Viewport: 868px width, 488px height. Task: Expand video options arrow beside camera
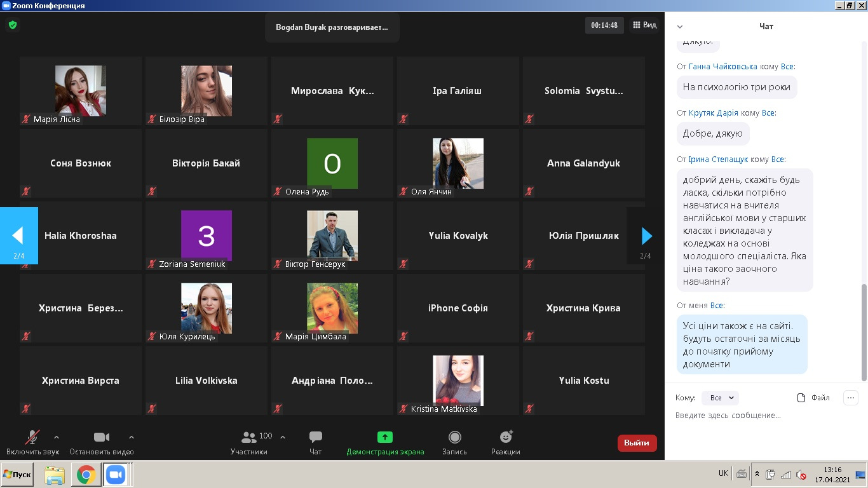tap(132, 437)
